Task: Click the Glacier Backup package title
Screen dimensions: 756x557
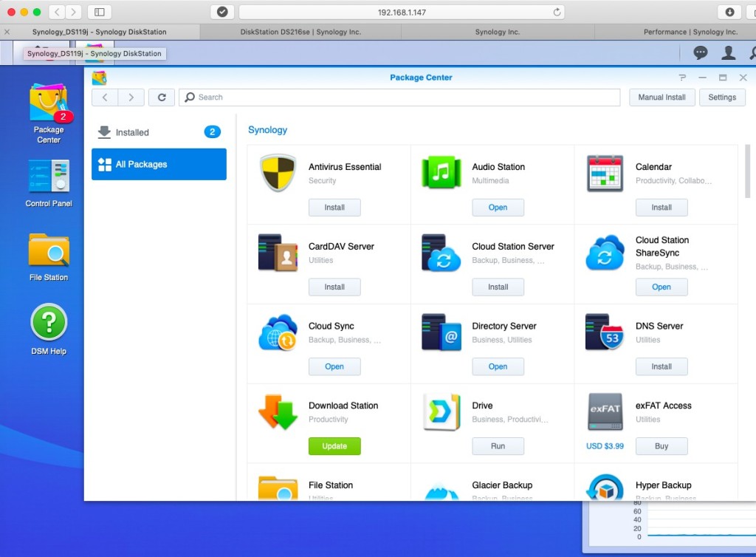Action: [x=502, y=485]
